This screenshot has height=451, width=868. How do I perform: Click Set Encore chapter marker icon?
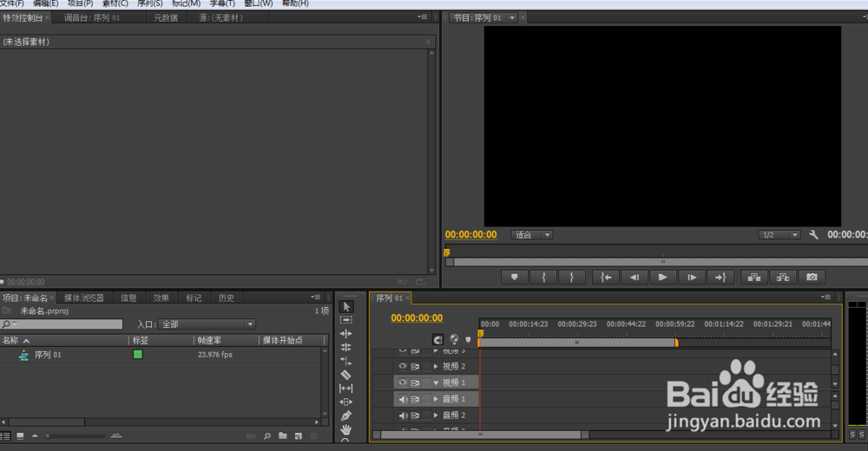click(454, 339)
